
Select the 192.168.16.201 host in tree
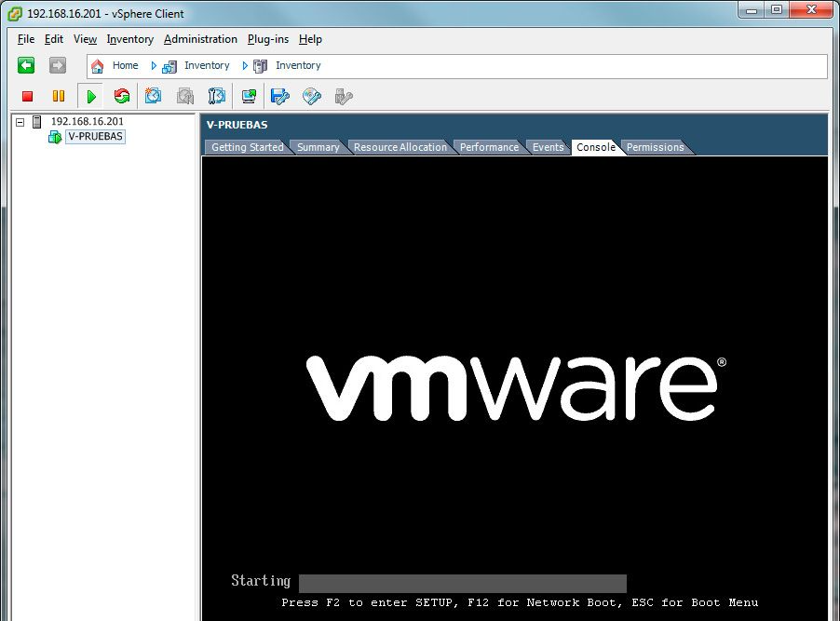pyautogui.click(x=87, y=122)
